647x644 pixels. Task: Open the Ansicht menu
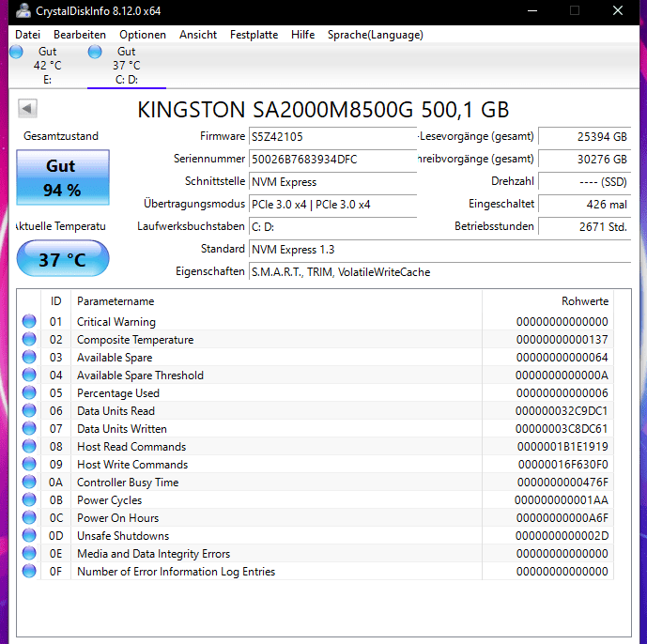click(198, 35)
